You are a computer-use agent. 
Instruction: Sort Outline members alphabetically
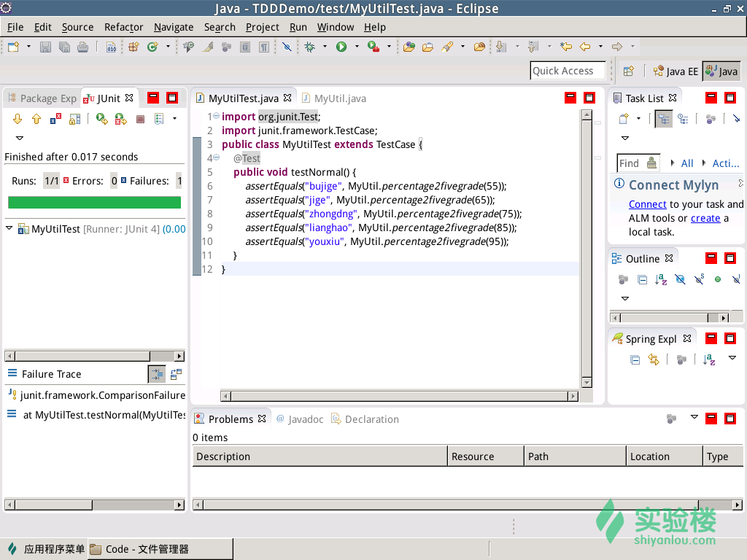[661, 279]
